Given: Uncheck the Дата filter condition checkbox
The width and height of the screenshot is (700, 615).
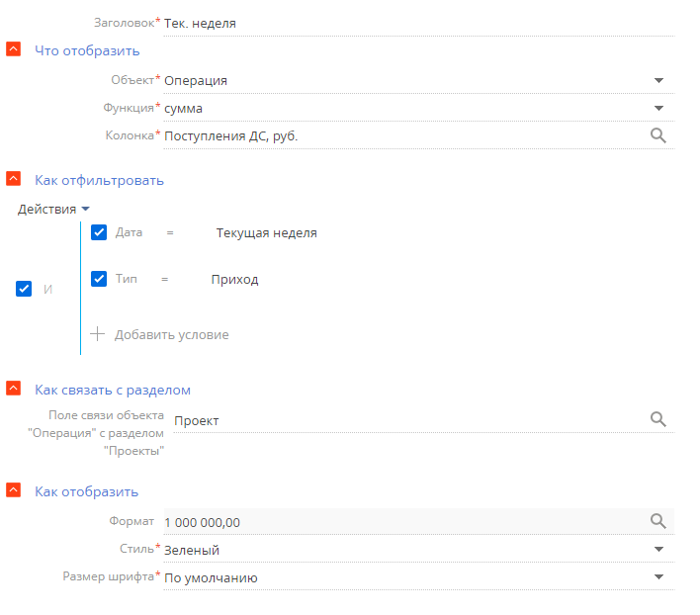Looking at the screenshot, I should (99, 232).
